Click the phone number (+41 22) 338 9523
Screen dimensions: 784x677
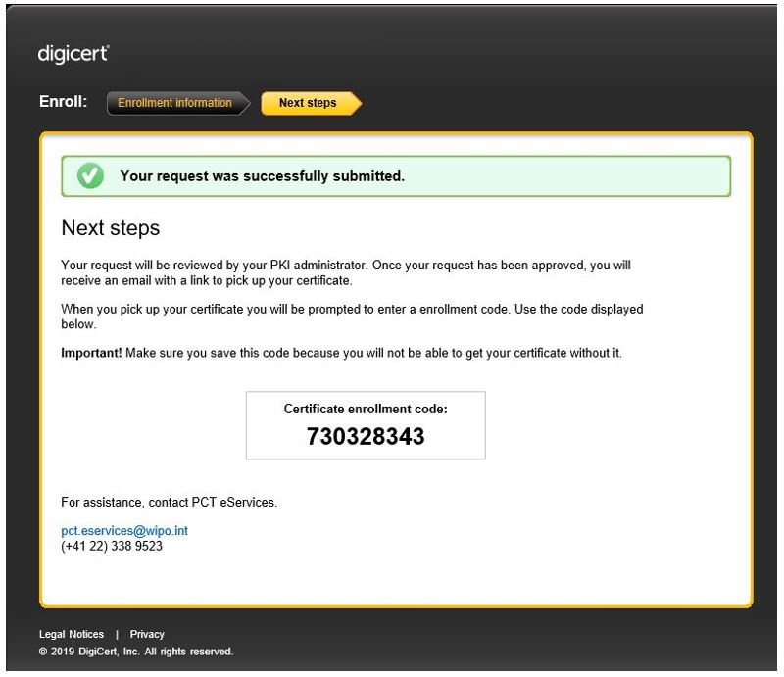pyautogui.click(x=112, y=546)
